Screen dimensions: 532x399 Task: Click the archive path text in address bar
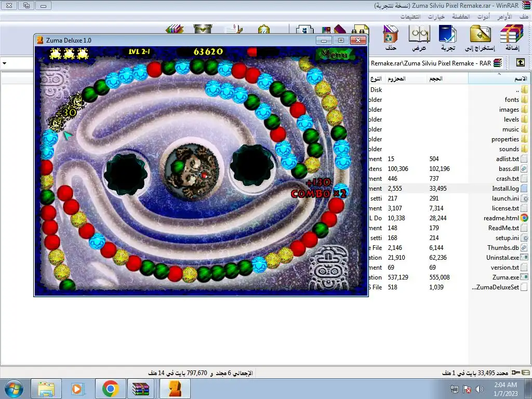coord(431,63)
